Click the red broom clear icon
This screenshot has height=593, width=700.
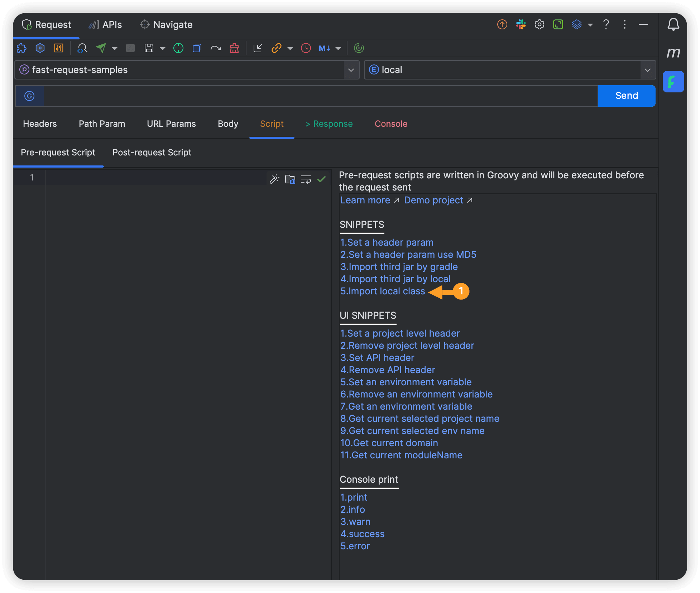[234, 48]
